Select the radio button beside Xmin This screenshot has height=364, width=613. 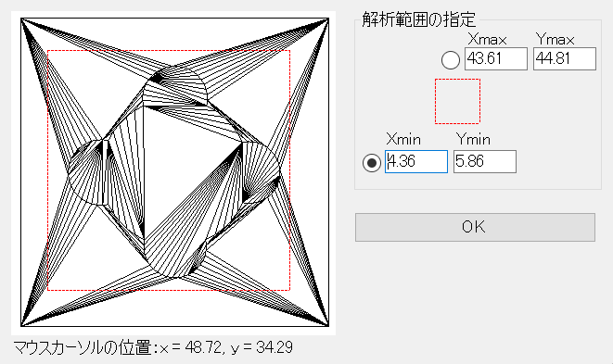tap(371, 163)
